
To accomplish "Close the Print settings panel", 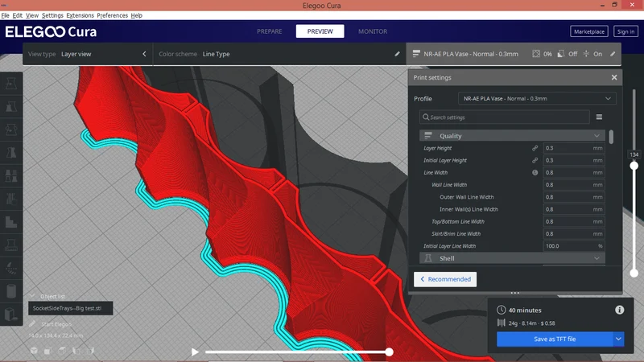I will [x=614, y=77].
